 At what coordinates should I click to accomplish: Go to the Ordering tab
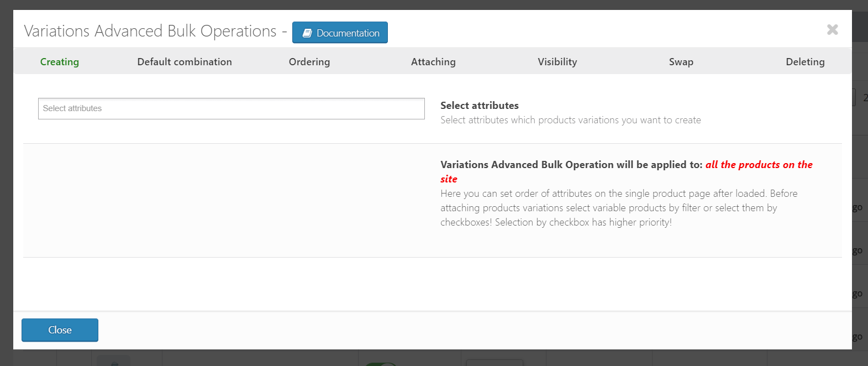[x=309, y=62]
